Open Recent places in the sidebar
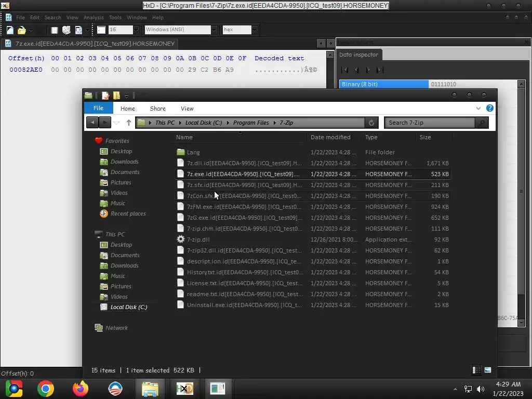 pyautogui.click(x=128, y=214)
